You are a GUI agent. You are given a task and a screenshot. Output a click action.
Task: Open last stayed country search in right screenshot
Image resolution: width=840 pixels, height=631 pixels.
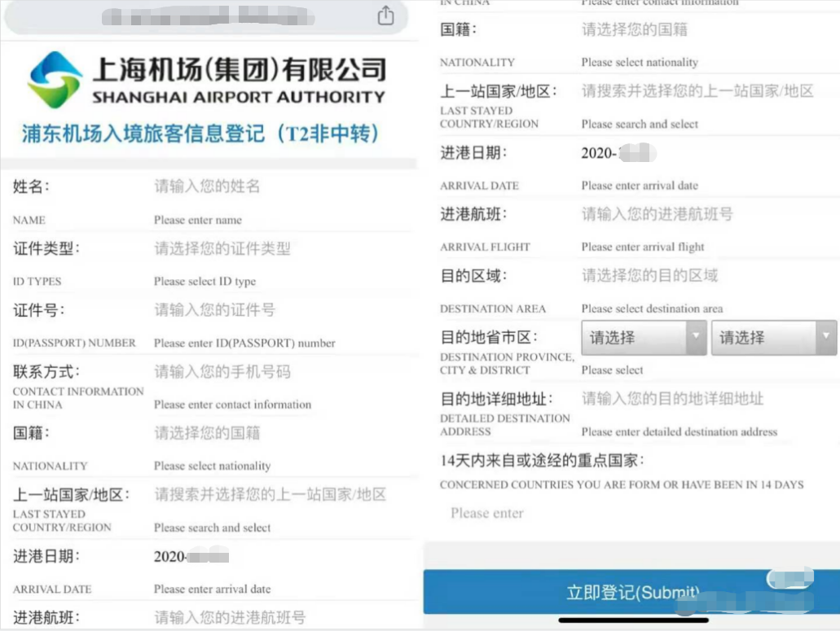point(697,91)
